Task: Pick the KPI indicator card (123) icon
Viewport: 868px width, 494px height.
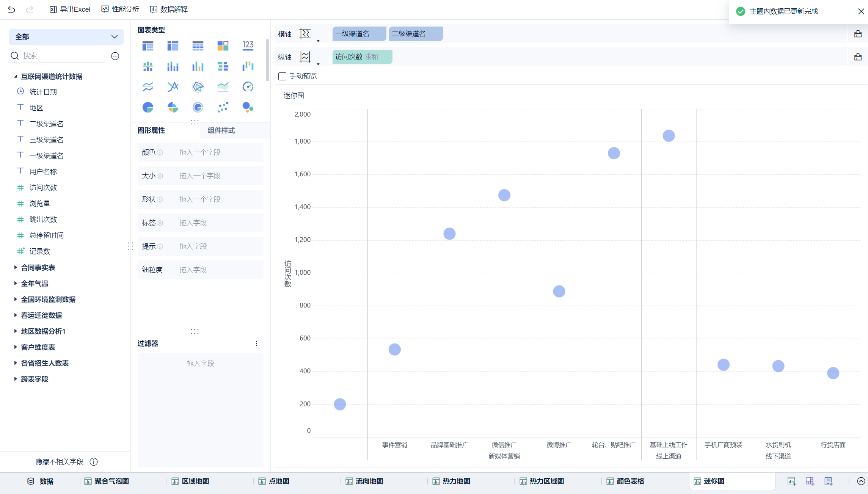Action: point(248,46)
